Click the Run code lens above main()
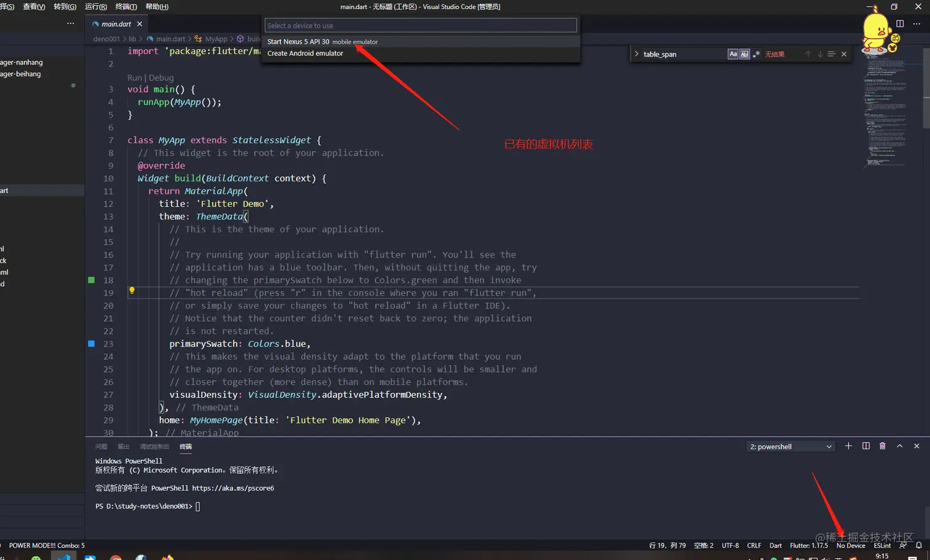930x560 pixels. (134, 78)
